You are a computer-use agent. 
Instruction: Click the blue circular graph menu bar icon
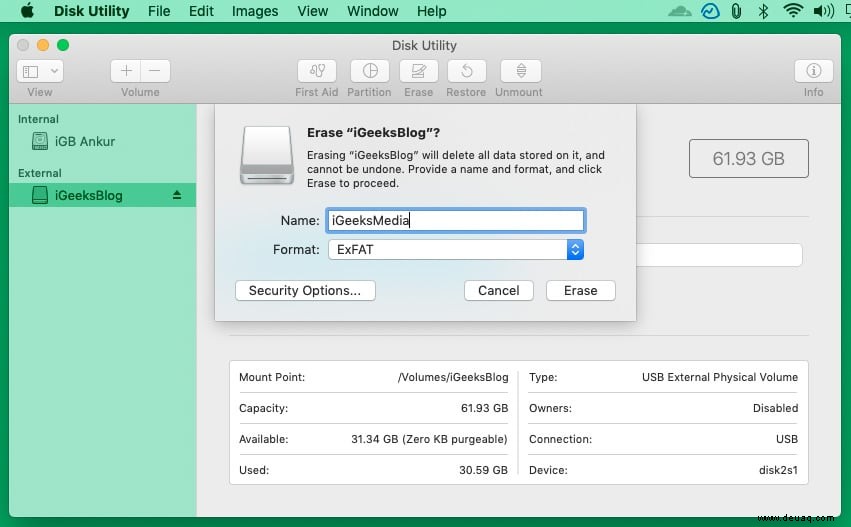(x=710, y=11)
